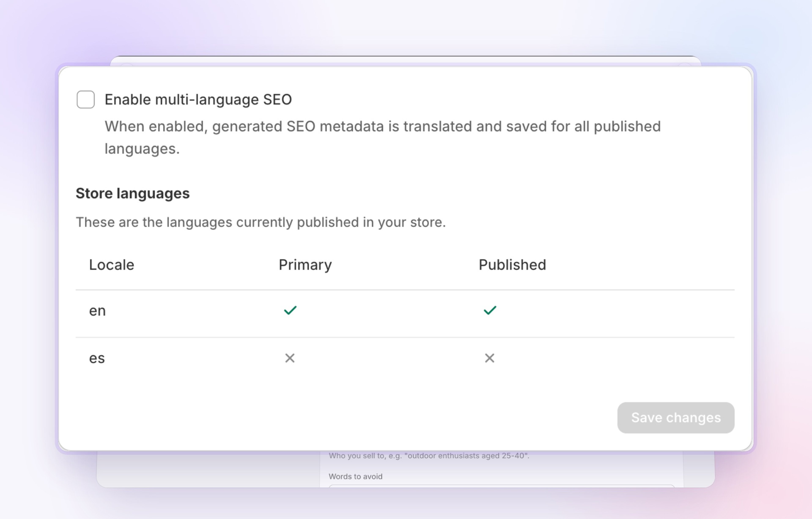812x519 pixels.
Task: Click the 'Enable multi-language SEO' label
Action: pyautogui.click(x=198, y=100)
